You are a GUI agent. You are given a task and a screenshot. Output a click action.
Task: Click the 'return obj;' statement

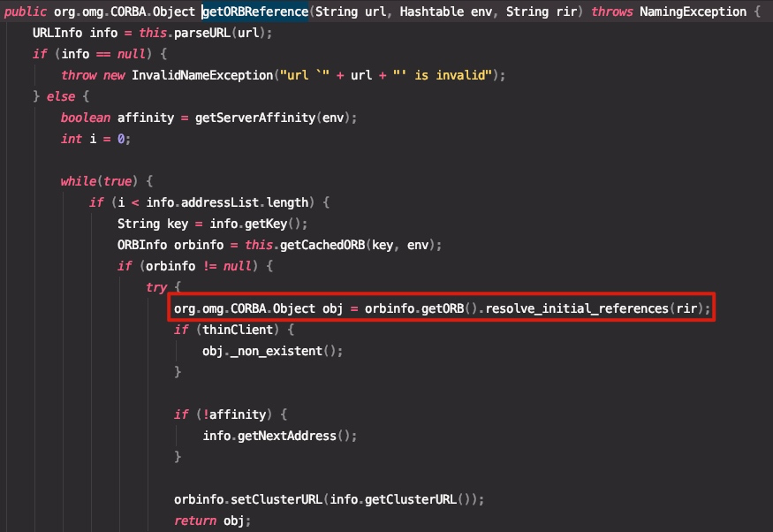(213, 521)
